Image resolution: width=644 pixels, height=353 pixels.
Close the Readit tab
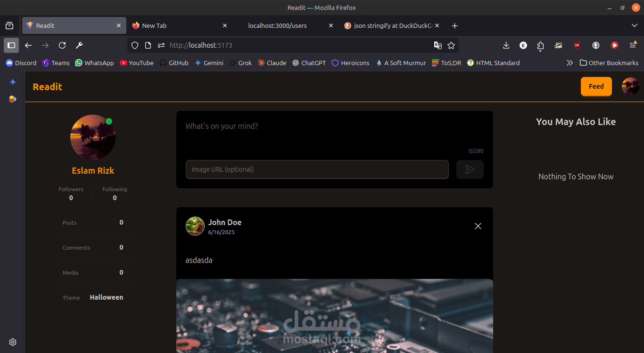click(119, 25)
